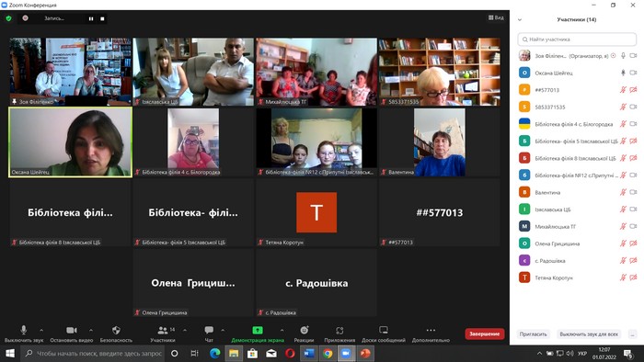Pause the recording in the top bar
Viewport: 644px width, 362px height.
click(x=91, y=18)
